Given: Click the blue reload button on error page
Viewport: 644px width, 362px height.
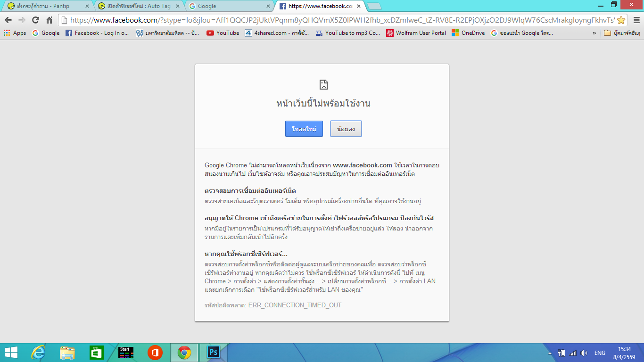Looking at the screenshot, I should pyautogui.click(x=304, y=129).
